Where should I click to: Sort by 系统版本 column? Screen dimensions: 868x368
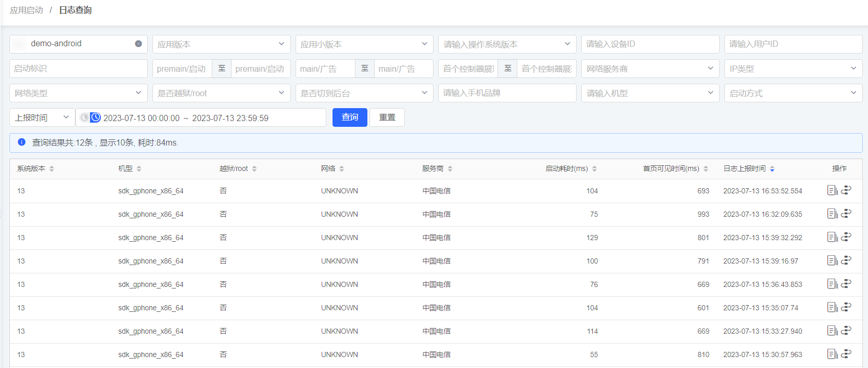pos(52,169)
